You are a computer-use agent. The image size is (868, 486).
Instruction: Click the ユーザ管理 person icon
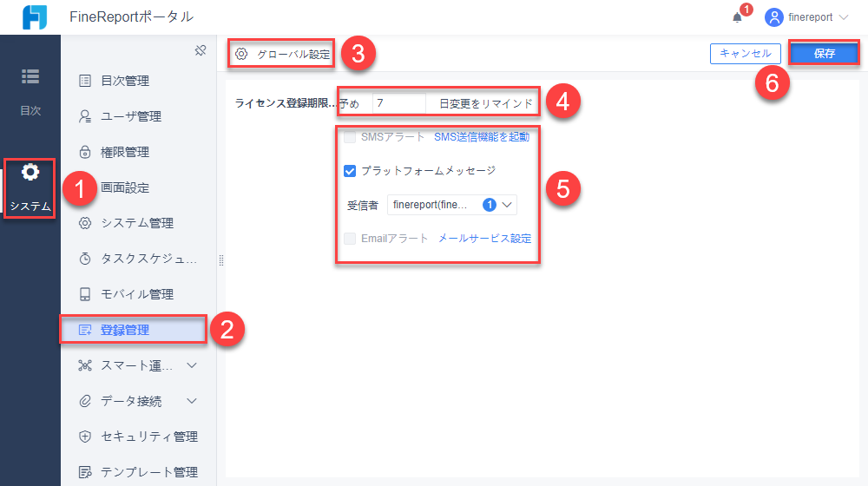tap(85, 116)
